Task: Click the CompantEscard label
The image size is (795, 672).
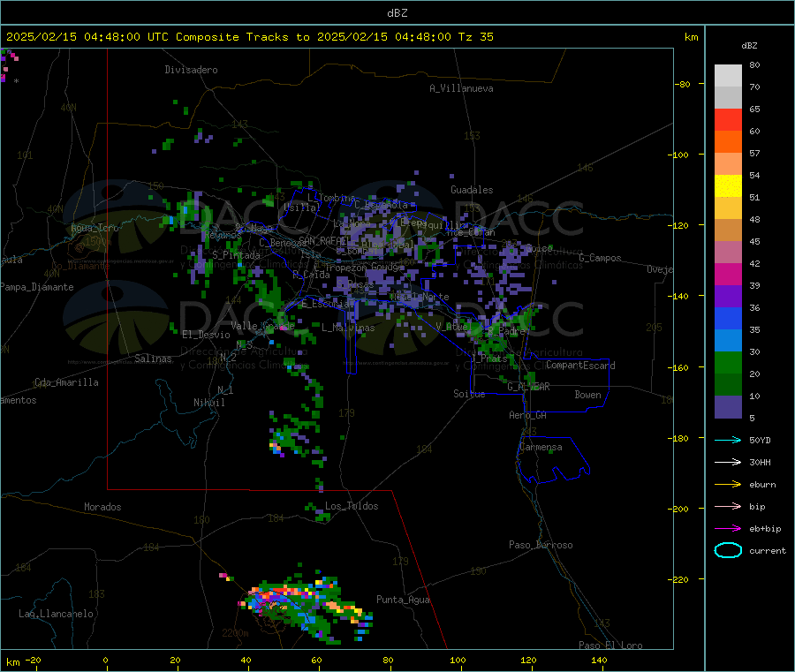Action: coord(580,366)
